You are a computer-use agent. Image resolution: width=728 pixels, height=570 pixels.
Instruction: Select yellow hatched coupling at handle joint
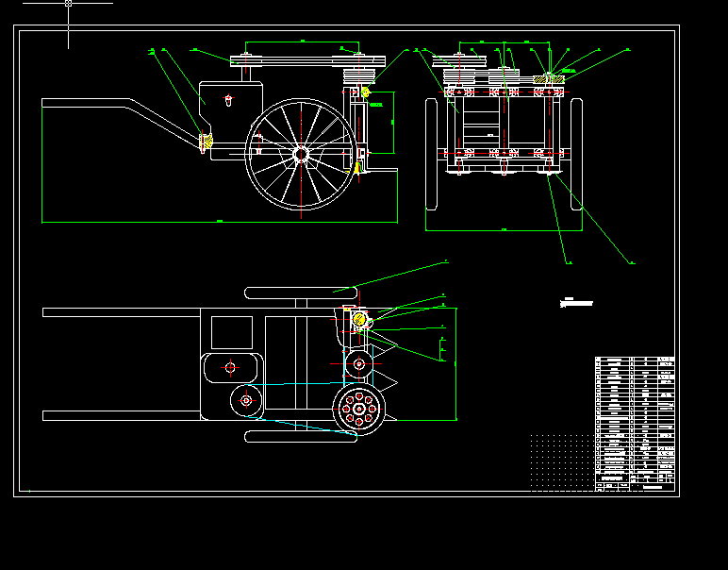[207, 142]
